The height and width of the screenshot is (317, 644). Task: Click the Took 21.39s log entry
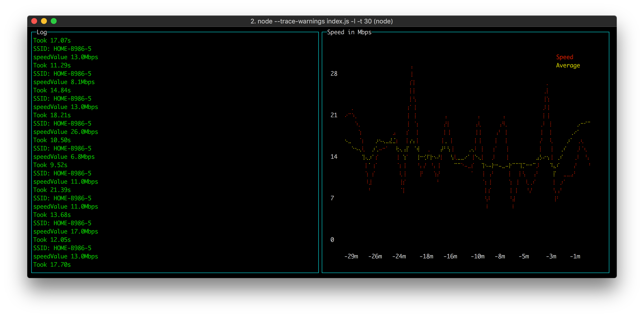tap(52, 190)
